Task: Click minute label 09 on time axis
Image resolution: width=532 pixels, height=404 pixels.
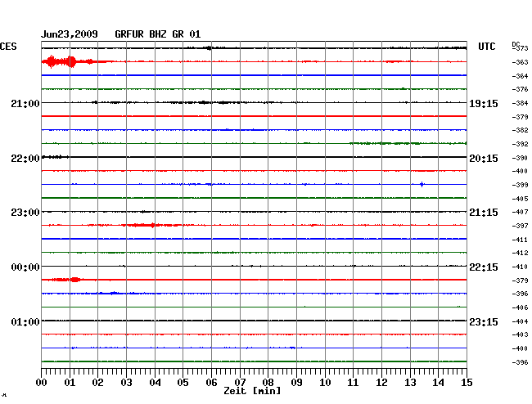Action: (296, 383)
